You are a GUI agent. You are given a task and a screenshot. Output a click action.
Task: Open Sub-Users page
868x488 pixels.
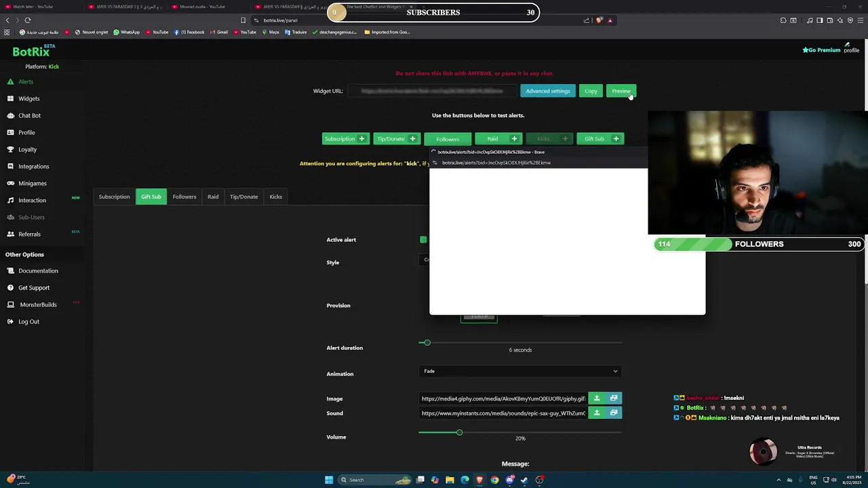(x=31, y=217)
